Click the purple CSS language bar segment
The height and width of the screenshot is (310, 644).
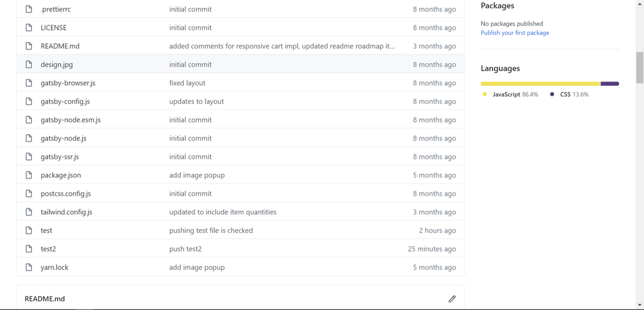pyautogui.click(x=610, y=84)
